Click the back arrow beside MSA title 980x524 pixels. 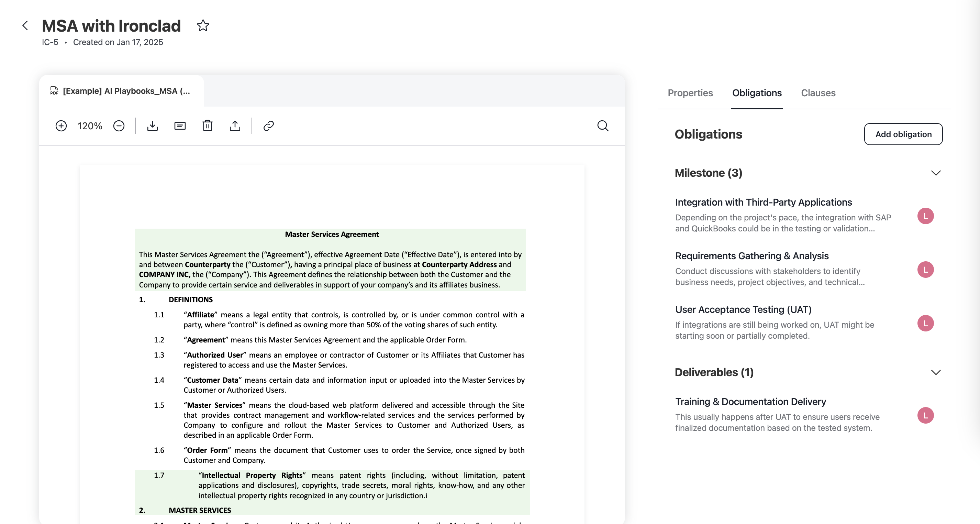pos(25,25)
